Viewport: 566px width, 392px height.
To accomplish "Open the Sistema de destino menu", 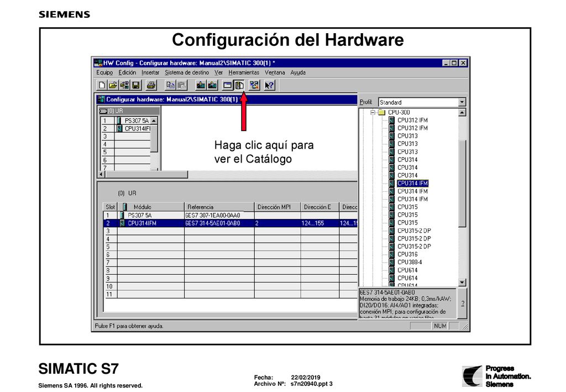I will (187, 72).
